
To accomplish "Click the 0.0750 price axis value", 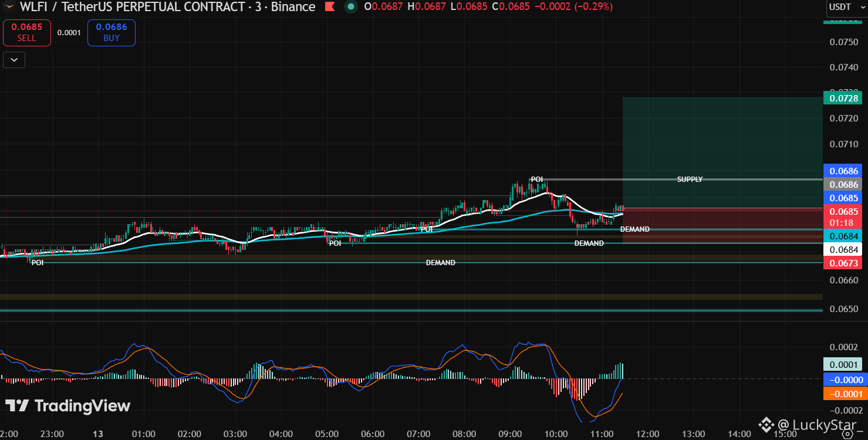I will pyautogui.click(x=844, y=42).
